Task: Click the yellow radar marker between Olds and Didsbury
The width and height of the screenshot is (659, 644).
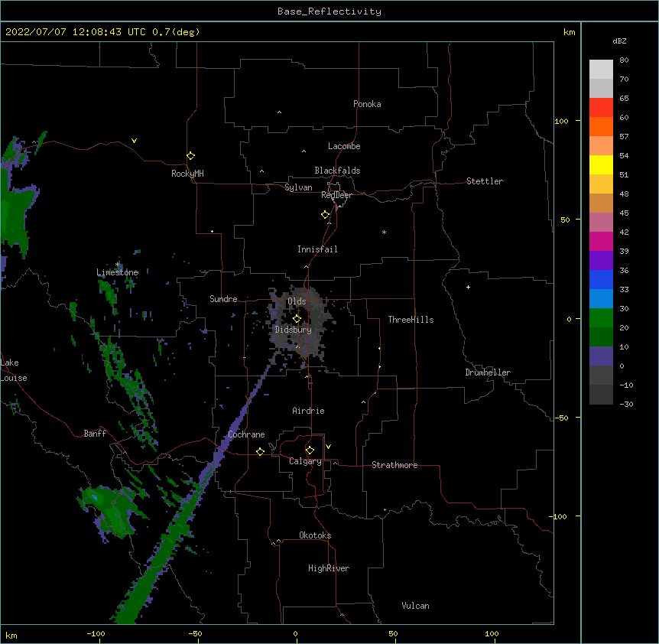Action: point(297,319)
